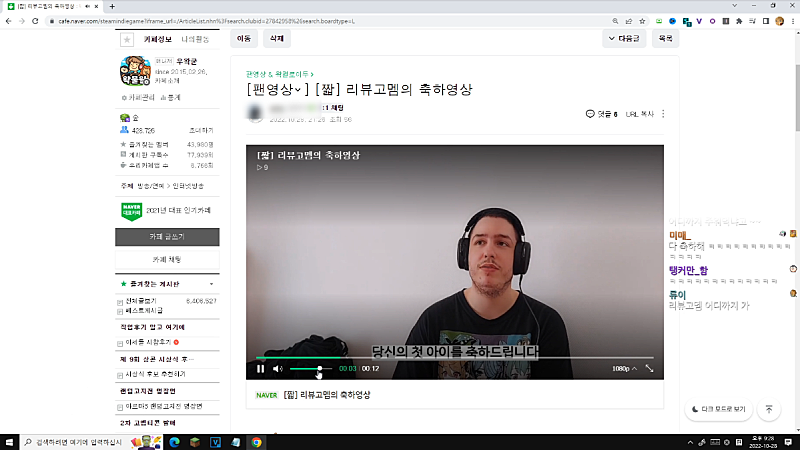Viewport: 800px width, 450px height.
Task: Open the 이르마5 편집고지전 영상편 board
Action: 164,407
